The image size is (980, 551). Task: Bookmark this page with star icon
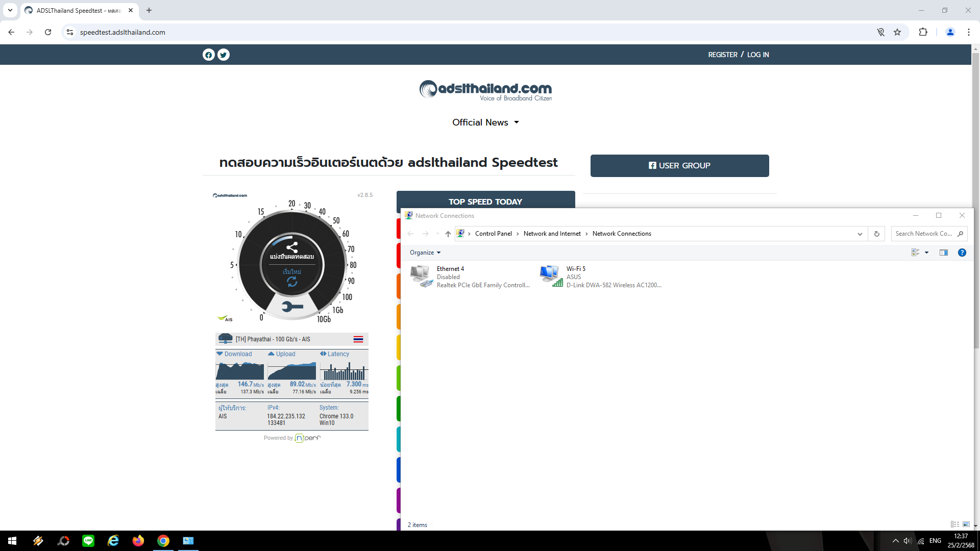(897, 32)
